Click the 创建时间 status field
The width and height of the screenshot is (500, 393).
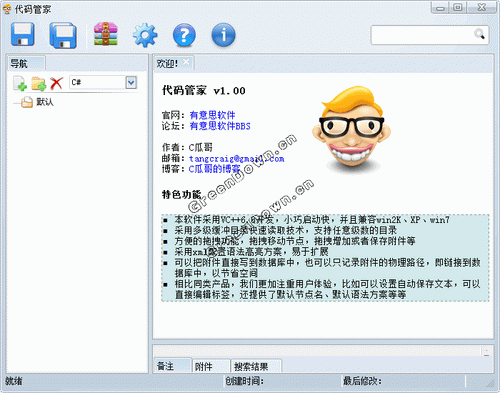pyautogui.click(x=244, y=381)
